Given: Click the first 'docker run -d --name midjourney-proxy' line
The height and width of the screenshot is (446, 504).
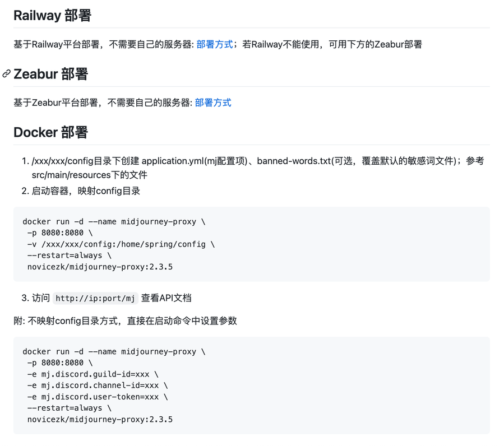Looking at the screenshot, I should click(114, 222).
